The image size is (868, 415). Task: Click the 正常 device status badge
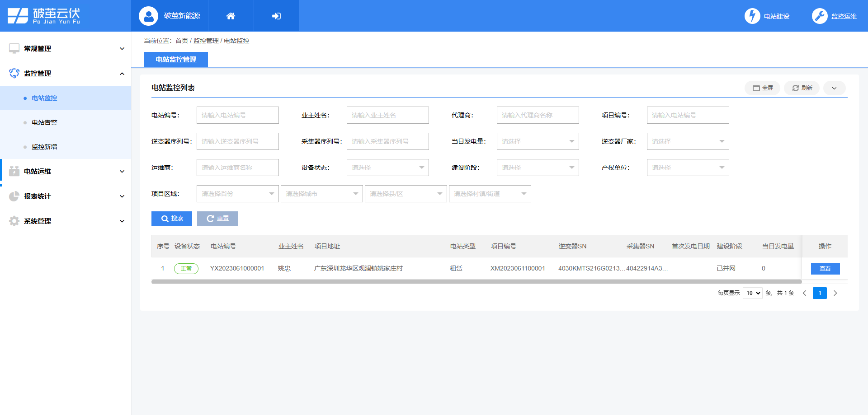[186, 268]
